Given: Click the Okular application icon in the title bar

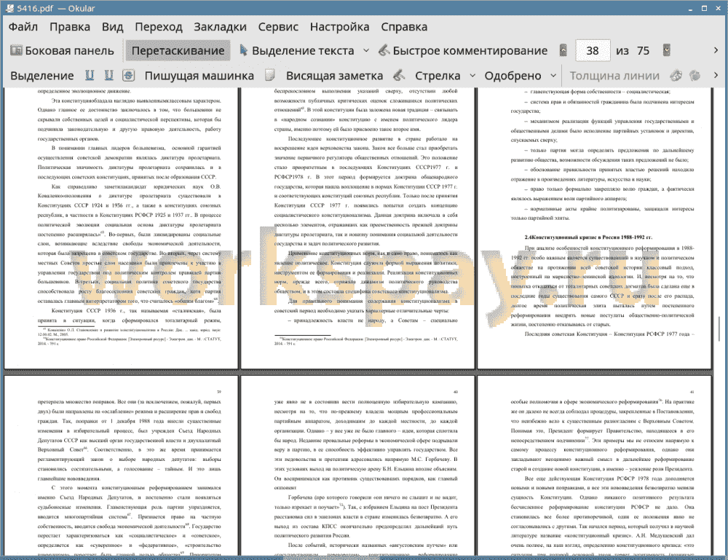Looking at the screenshot, I should [9, 8].
